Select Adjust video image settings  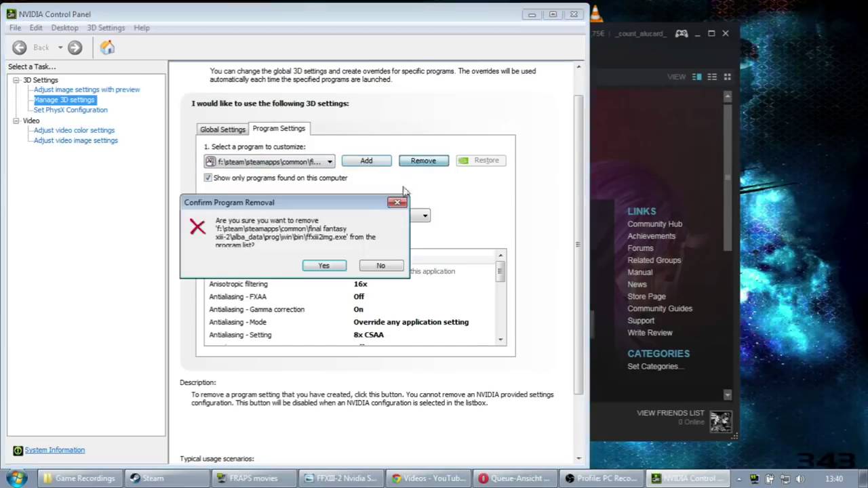click(x=75, y=140)
